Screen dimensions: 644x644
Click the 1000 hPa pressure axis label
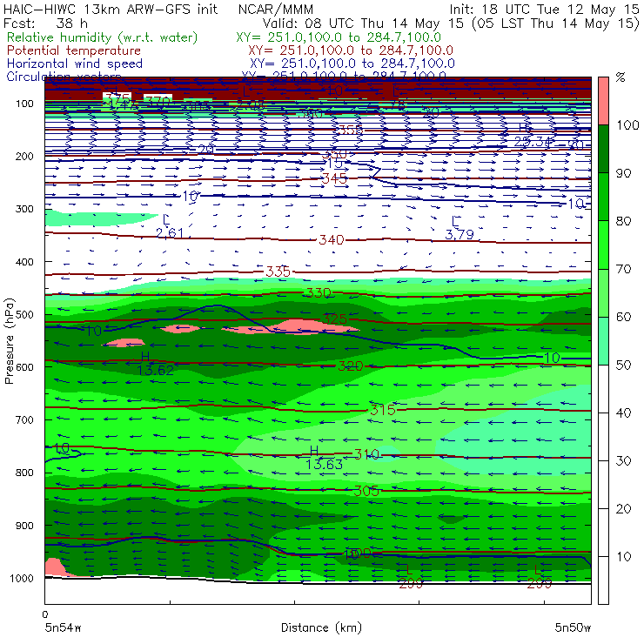point(21,578)
